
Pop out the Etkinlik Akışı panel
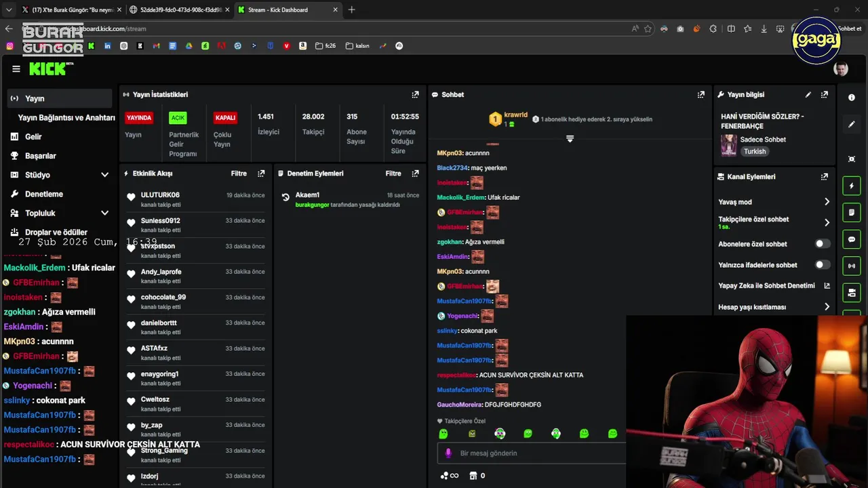tap(261, 174)
